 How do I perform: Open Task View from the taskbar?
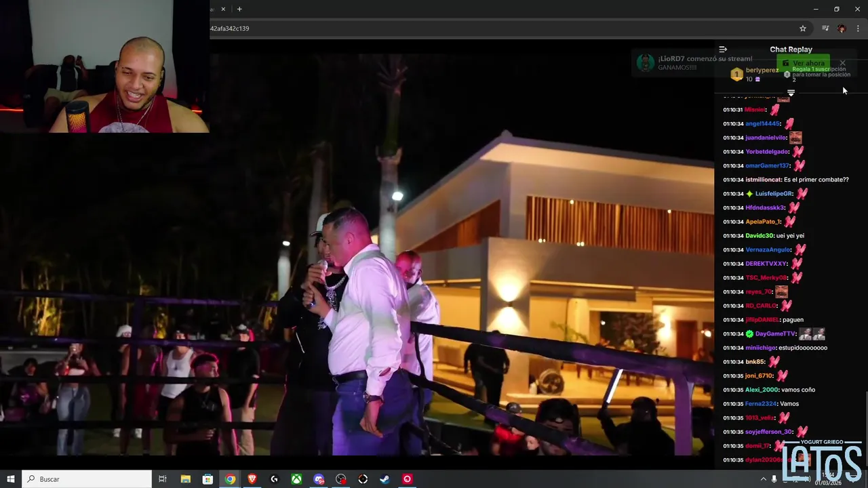tap(163, 479)
